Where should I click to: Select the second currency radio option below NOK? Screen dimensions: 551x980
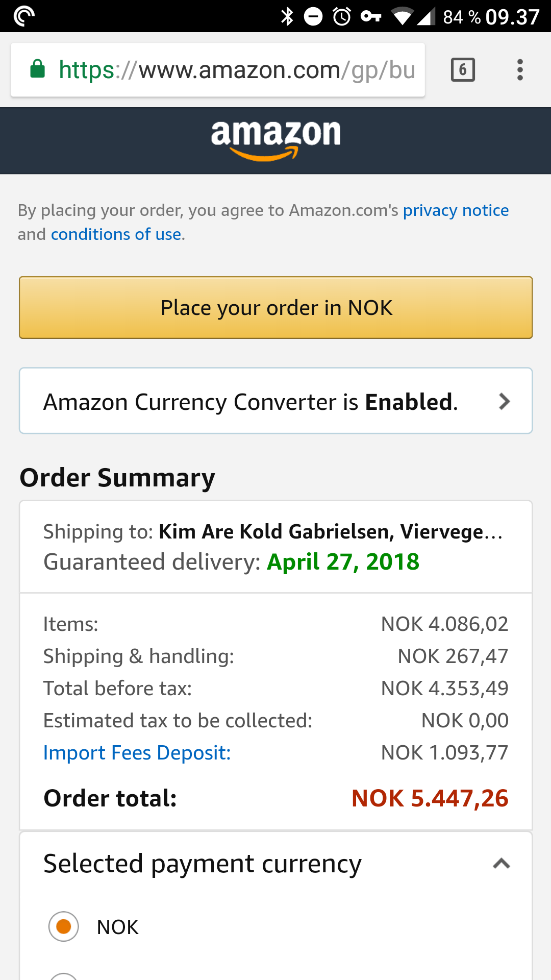(x=64, y=976)
